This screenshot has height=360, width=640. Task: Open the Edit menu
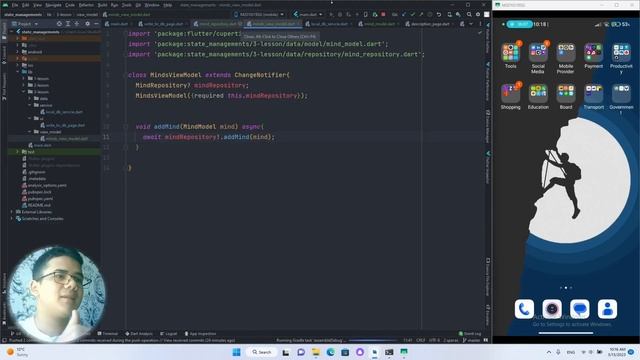[26, 5]
